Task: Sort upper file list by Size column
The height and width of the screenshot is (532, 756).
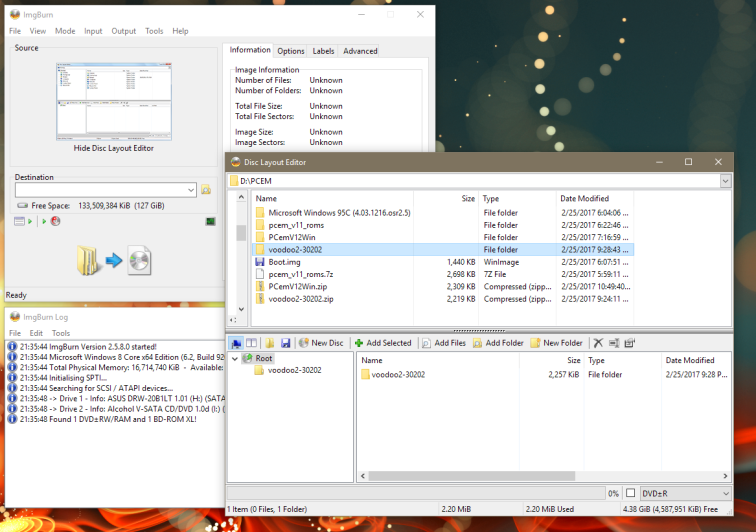Action: coord(446,198)
